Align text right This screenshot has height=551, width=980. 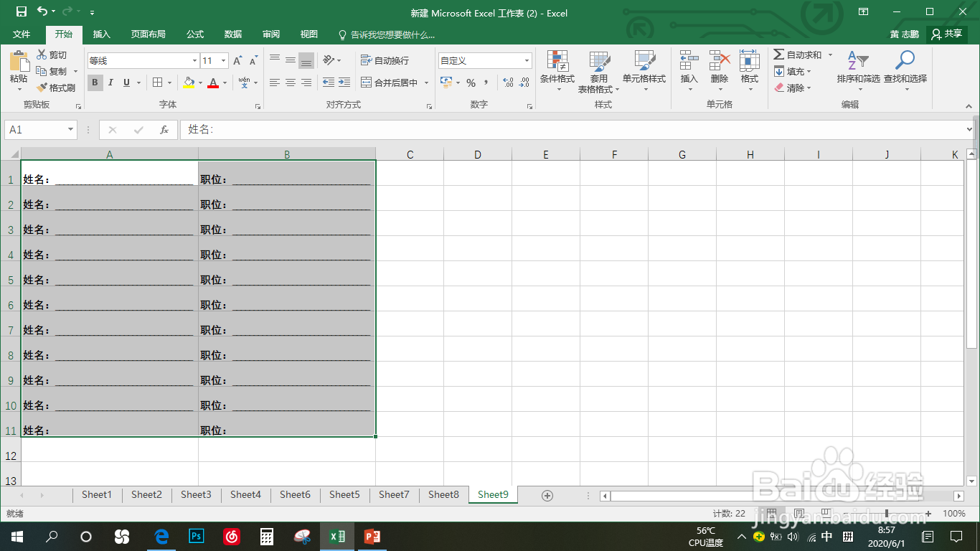click(306, 83)
